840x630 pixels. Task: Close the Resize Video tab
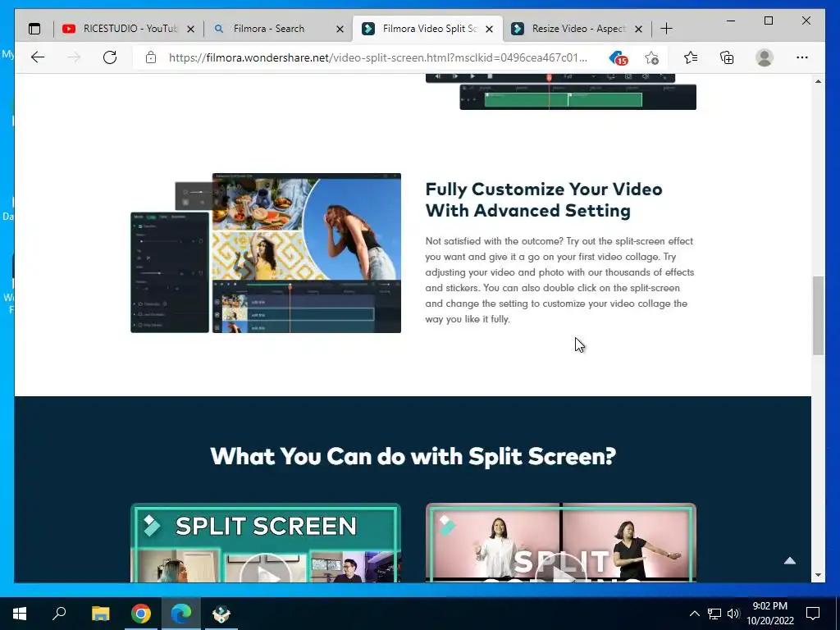click(638, 29)
